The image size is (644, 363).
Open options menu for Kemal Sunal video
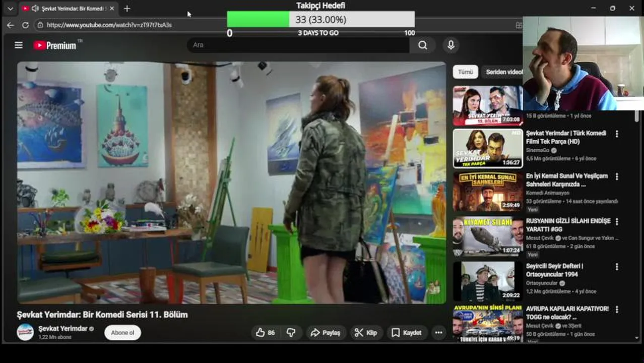pos(617,177)
